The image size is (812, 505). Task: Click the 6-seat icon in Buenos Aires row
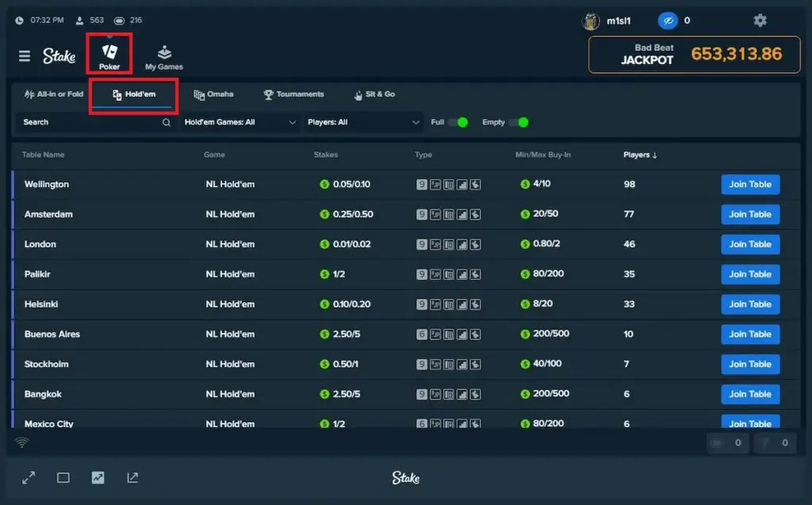[422, 335]
